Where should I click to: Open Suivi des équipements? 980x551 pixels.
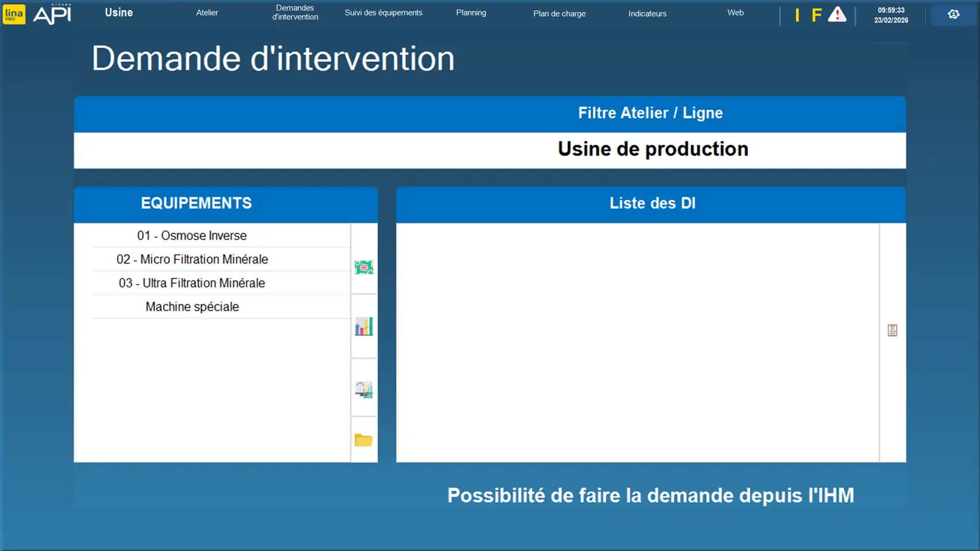coord(384,13)
